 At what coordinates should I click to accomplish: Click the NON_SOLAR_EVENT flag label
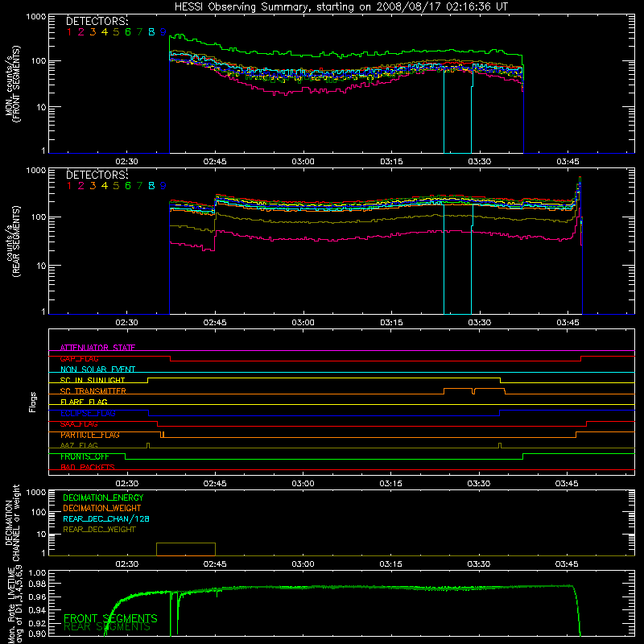[97, 369]
